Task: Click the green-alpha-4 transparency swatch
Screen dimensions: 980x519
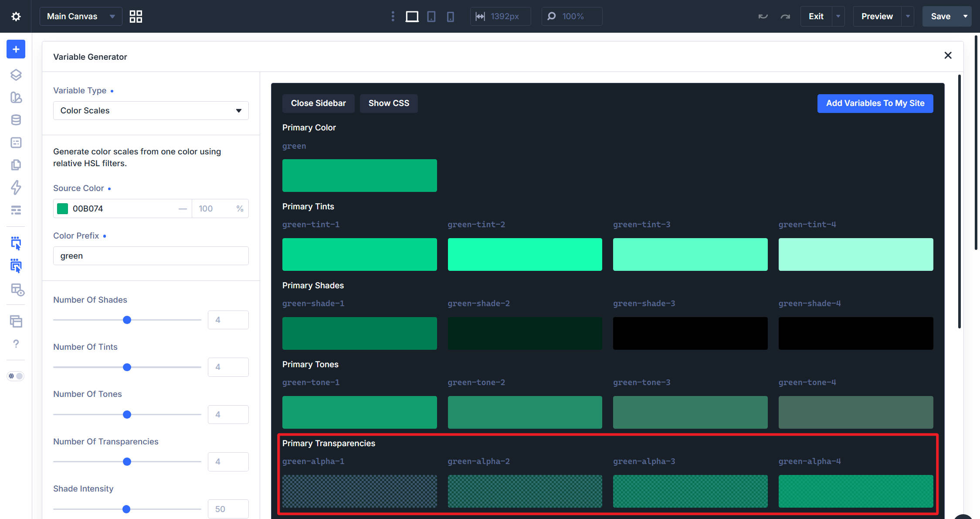Action: [856, 491]
